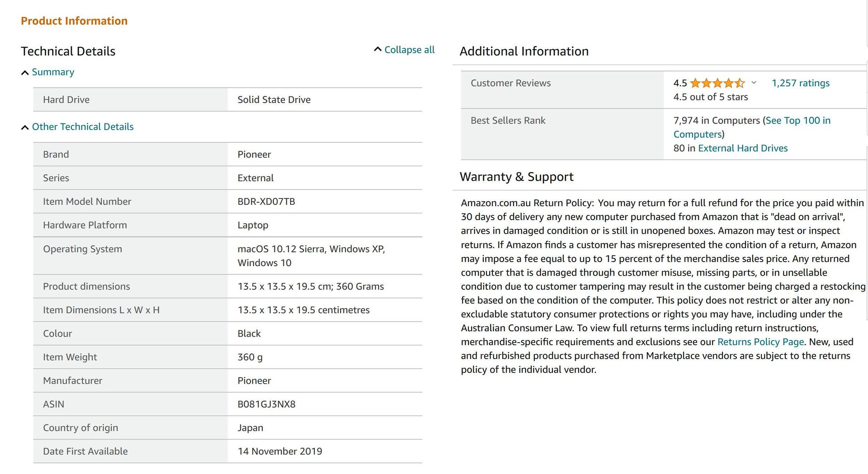Click product dimensions value with 360 Grams
868x474 pixels.
coord(311,286)
